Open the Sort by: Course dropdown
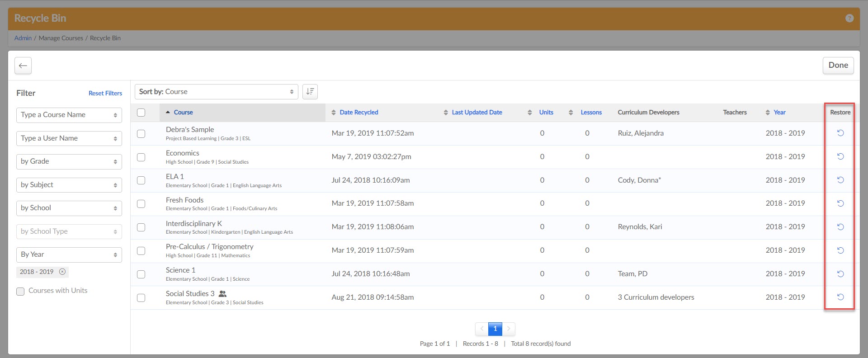 [217, 92]
